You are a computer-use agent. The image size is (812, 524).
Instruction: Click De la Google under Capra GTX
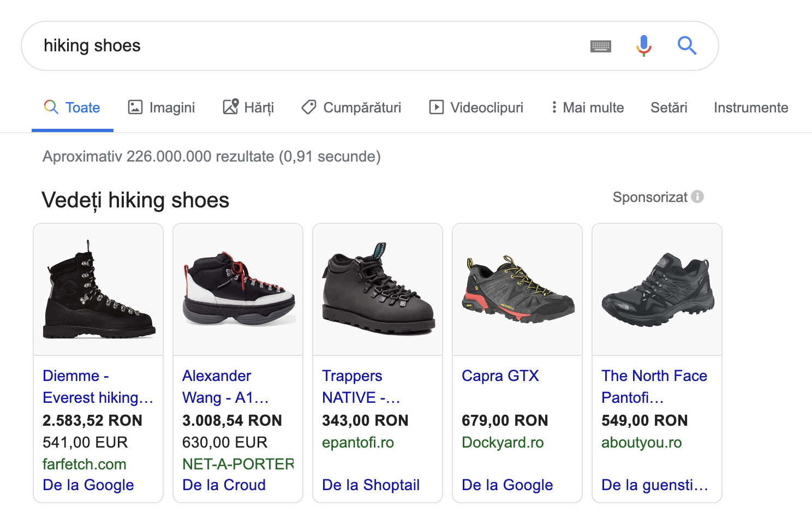507,485
